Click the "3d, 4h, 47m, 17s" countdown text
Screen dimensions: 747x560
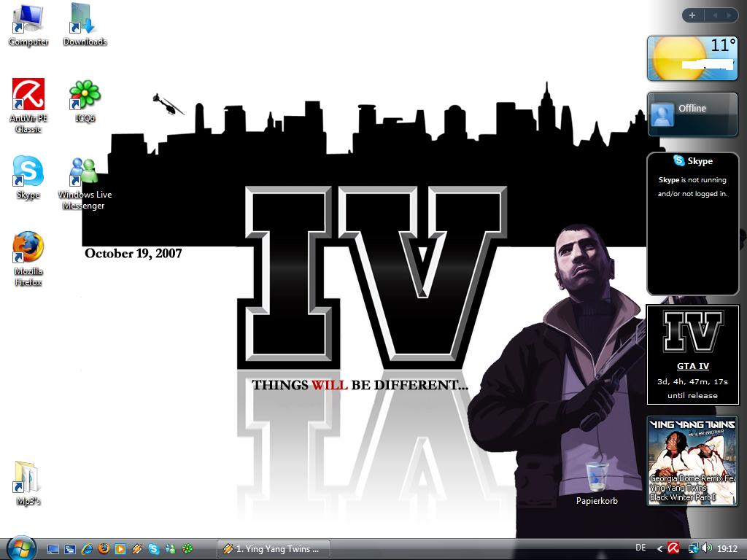[693, 381]
